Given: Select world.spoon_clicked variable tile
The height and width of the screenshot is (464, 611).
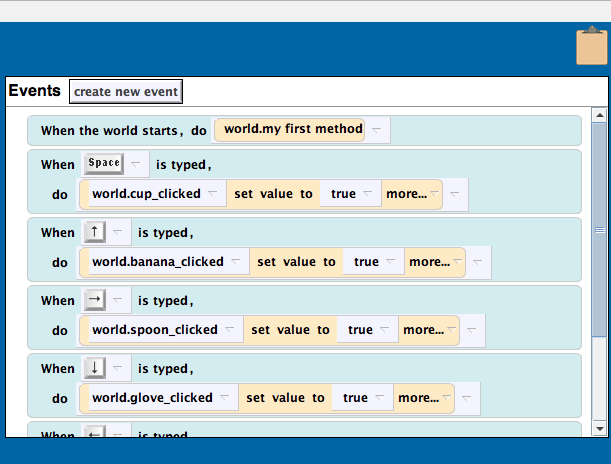Looking at the screenshot, I should pos(154,330).
